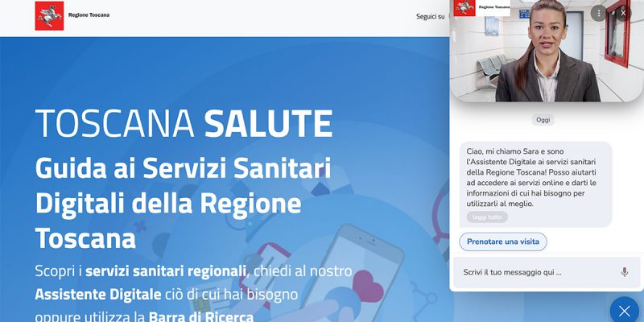Viewport: 644px width, 322px height.
Task: Open the three-dot options menu on the assistant video
Action: [598, 13]
